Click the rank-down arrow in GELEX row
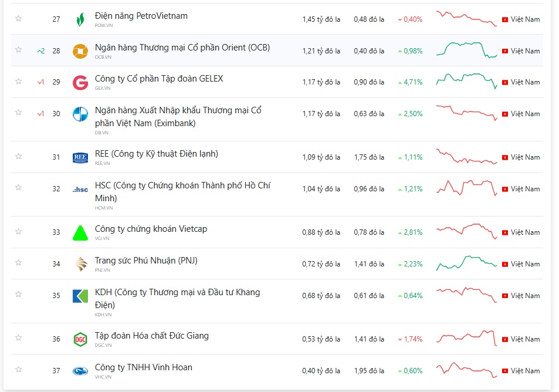 pos(40,82)
